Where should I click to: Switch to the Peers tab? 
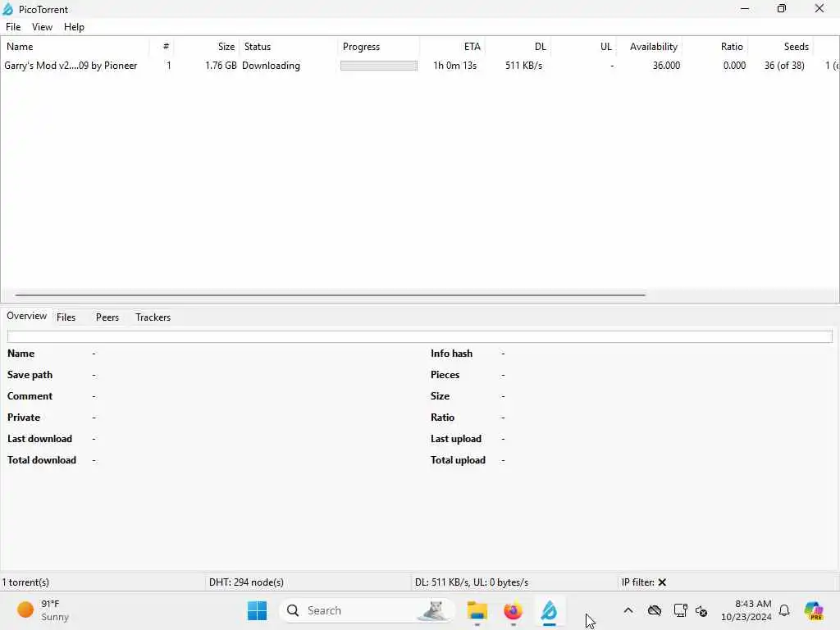107,317
